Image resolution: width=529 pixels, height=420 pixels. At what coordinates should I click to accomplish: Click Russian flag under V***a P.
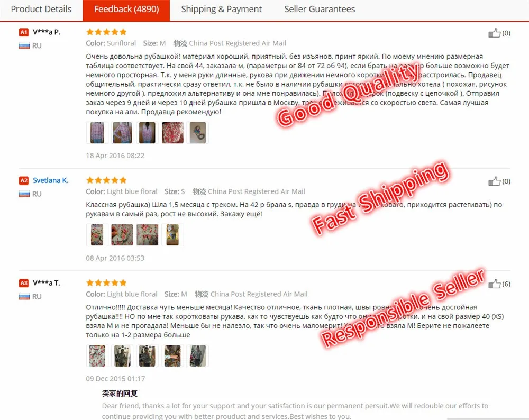pos(24,45)
